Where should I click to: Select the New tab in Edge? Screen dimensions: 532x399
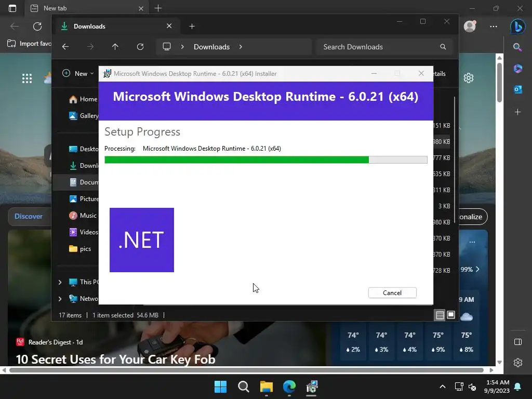click(x=87, y=8)
